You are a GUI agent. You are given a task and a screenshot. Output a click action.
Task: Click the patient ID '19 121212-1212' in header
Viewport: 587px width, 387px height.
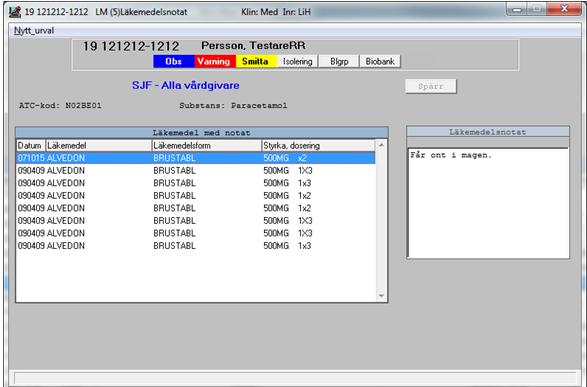pos(131,46)
